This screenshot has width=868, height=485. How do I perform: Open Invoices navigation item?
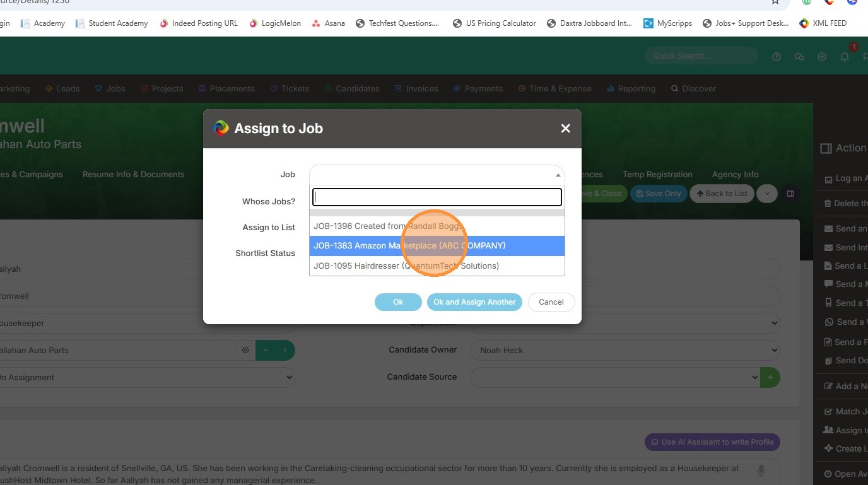point(416,89)
